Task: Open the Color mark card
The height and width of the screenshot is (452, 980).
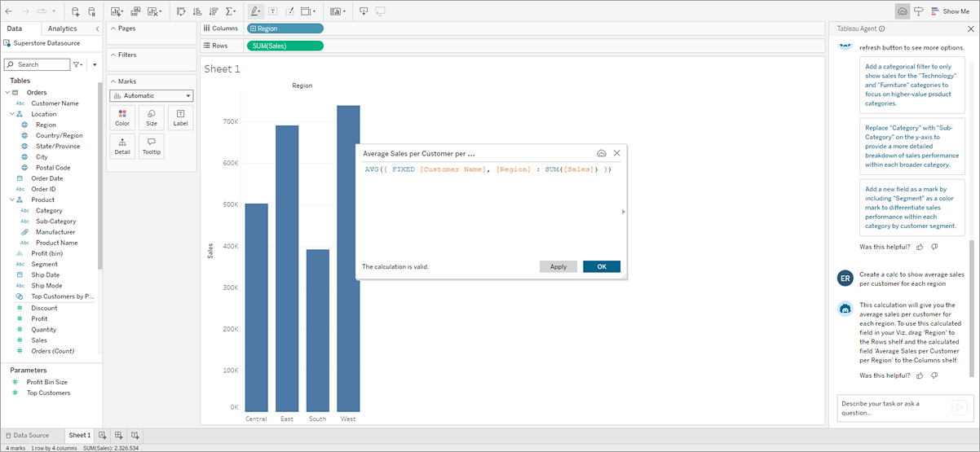Action: click(x=122, y=117)
